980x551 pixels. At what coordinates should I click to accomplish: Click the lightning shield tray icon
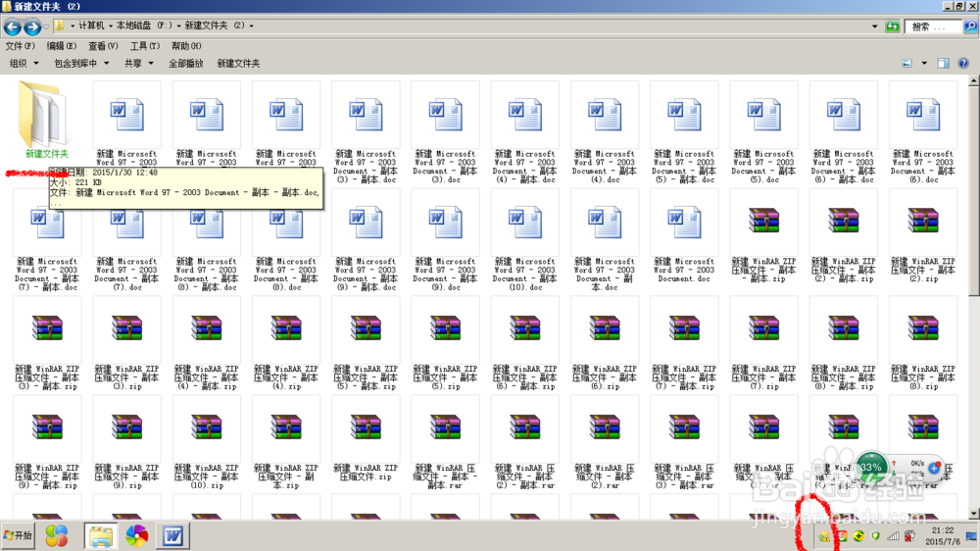point(875,536)
